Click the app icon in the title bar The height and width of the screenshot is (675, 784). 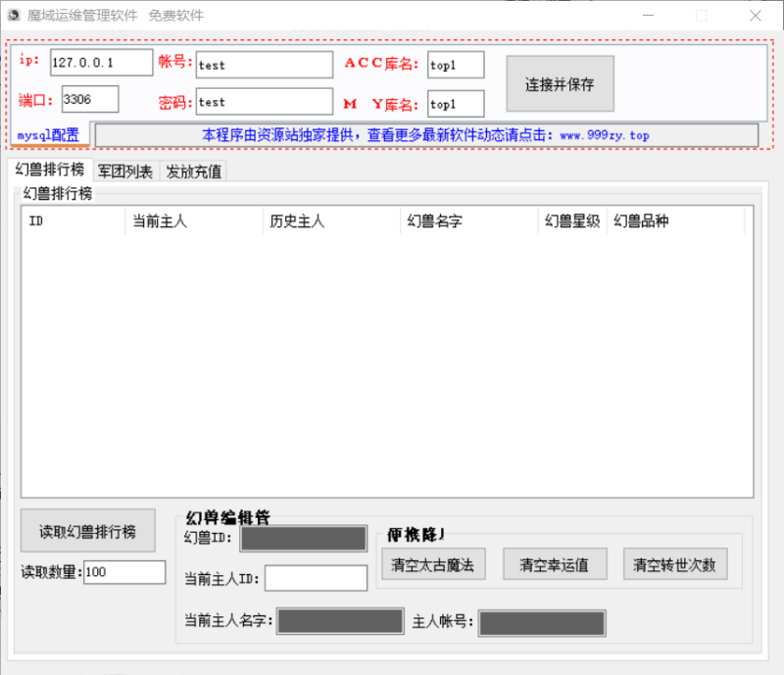14,16
